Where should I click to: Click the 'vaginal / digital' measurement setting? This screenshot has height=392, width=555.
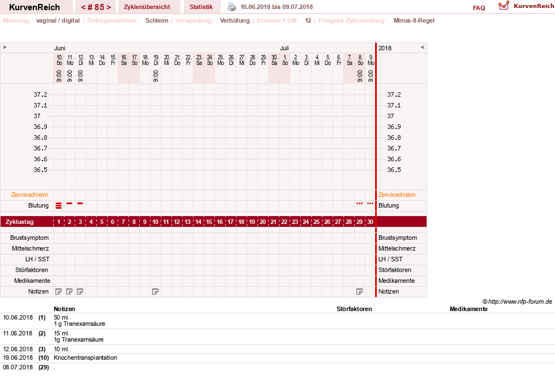pyautogui.click(x=58, y=20)
